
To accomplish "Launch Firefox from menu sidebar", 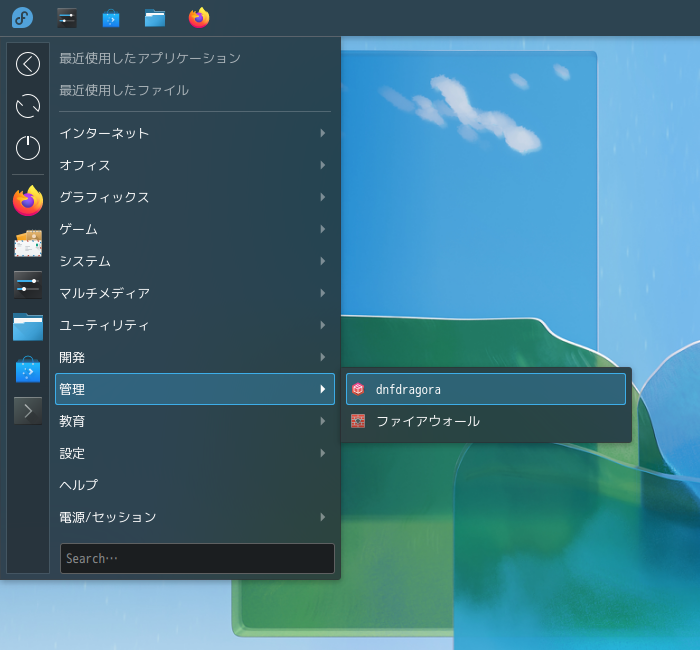I will [28, 201].
